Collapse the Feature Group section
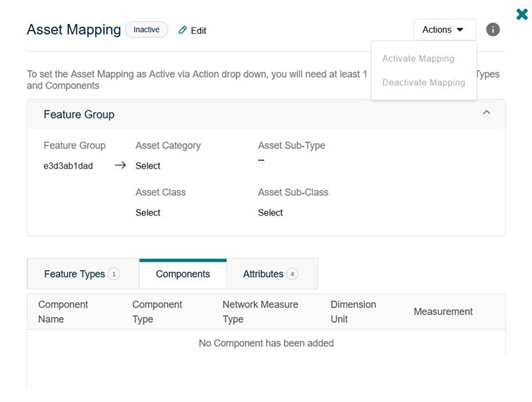 coord(486,112)
